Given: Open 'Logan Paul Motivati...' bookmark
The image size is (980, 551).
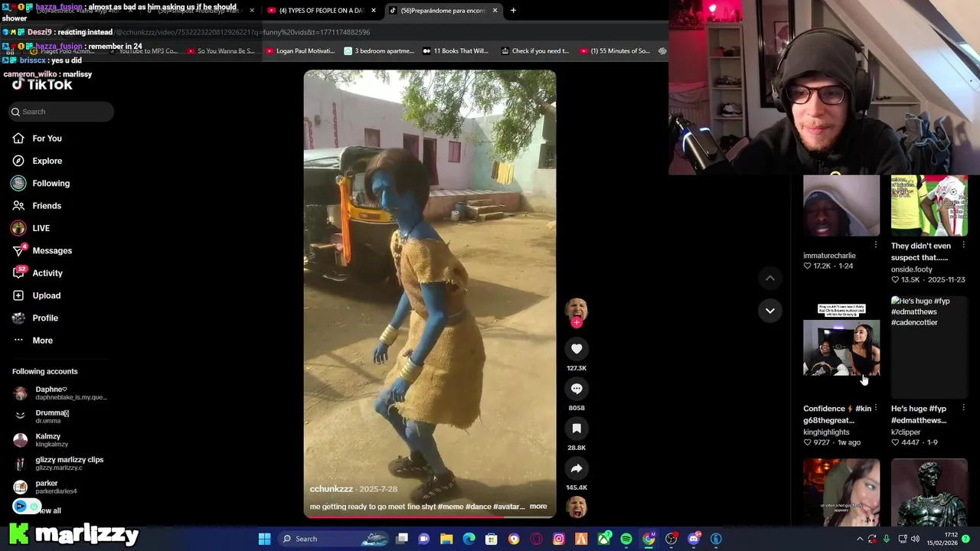Looking at the screenshot, I should click(x=301, y=51).
